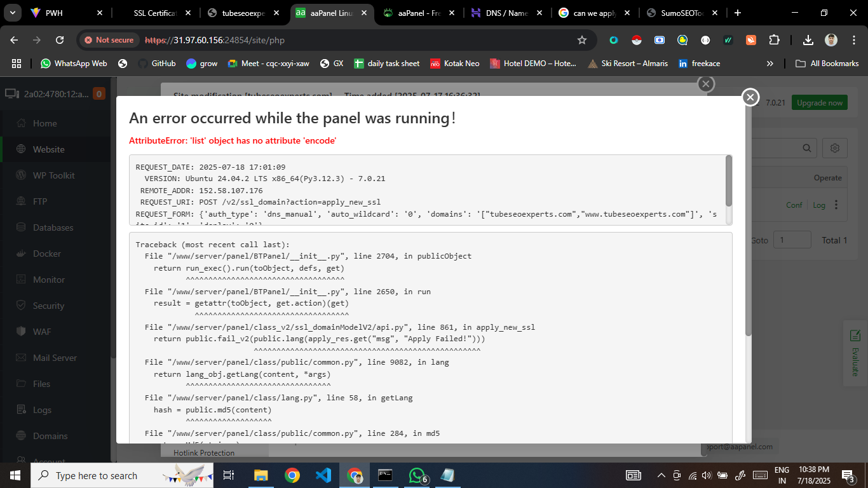Click the browser downloads icon
The height and width of the screenshot is (488, 868).
point(808,40)
